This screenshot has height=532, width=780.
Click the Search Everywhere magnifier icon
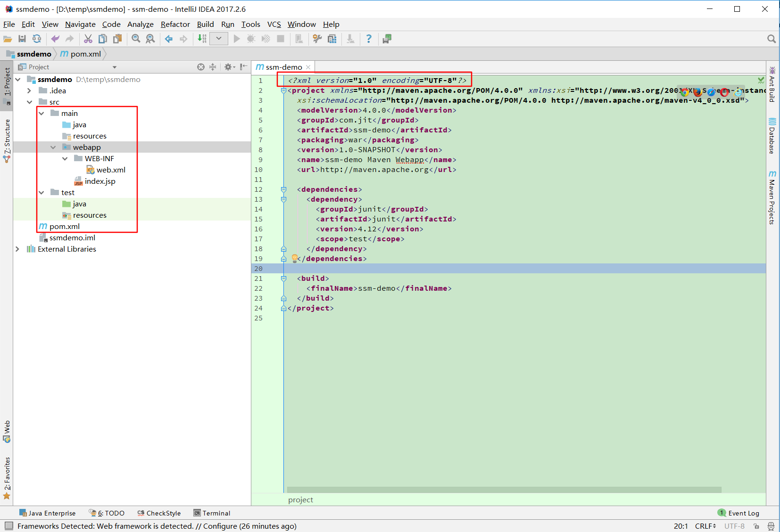click(772, 39)
